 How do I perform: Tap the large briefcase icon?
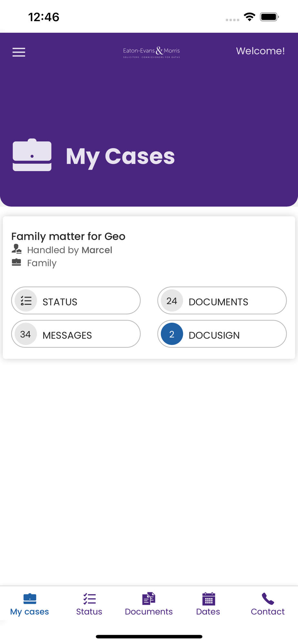tap(32, 155)
